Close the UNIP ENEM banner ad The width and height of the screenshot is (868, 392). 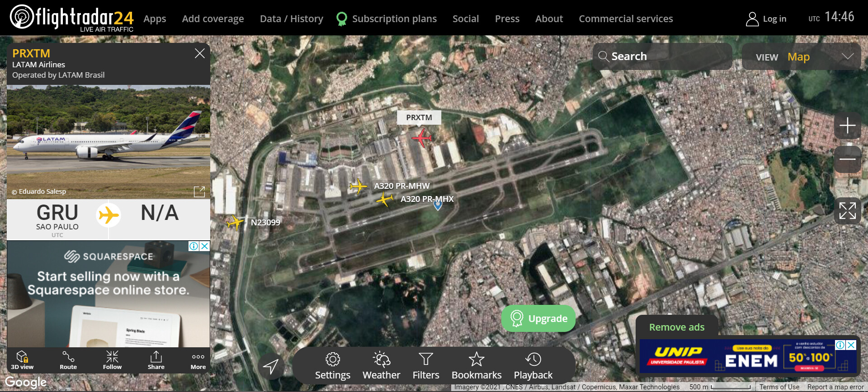[851, 345]
